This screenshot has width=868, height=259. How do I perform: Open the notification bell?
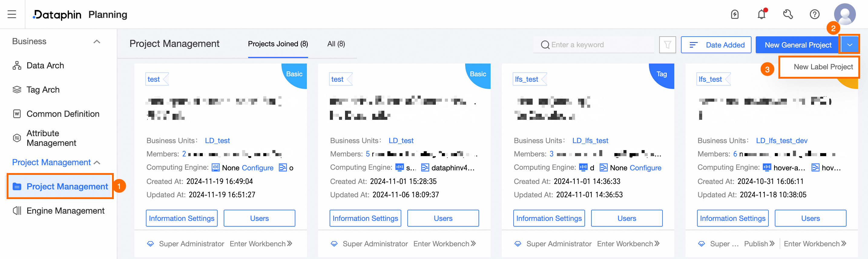tap(761, 15)
